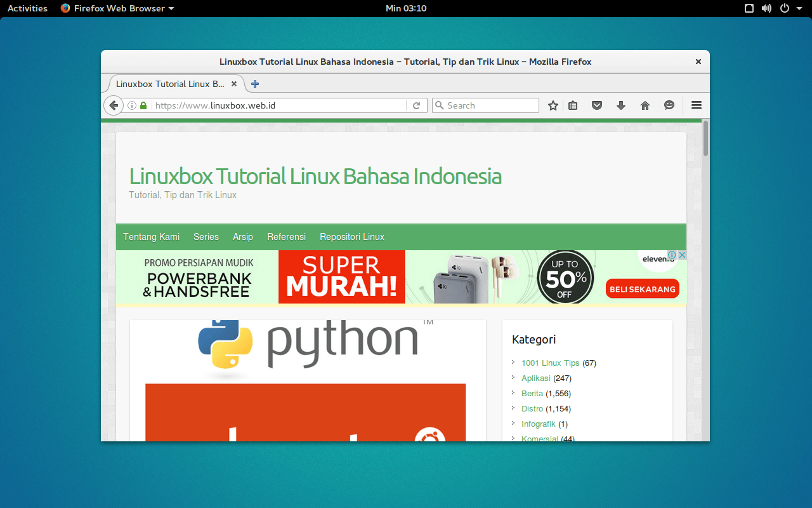Close the ad banner with X icon
The image size is (812, 508).
click(x=682, y=255)
